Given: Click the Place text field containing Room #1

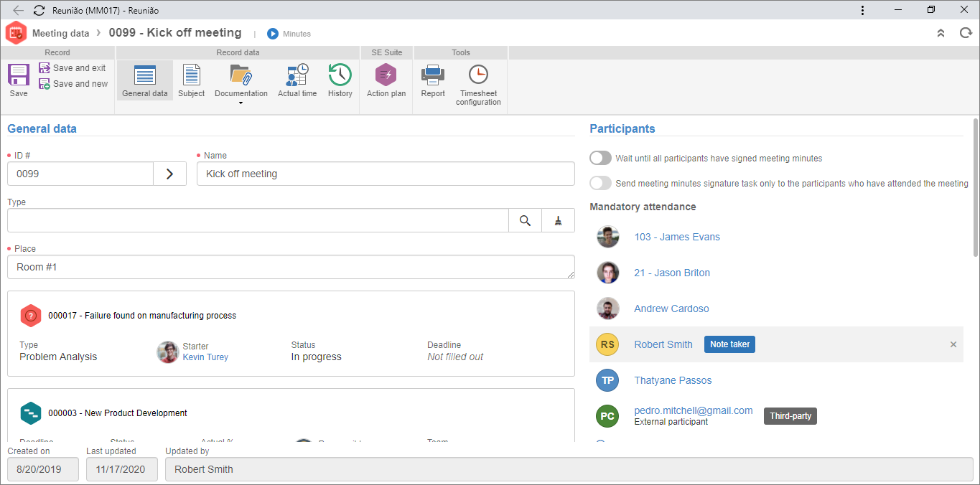Looking at the screenshot, I should coord(291,267).
